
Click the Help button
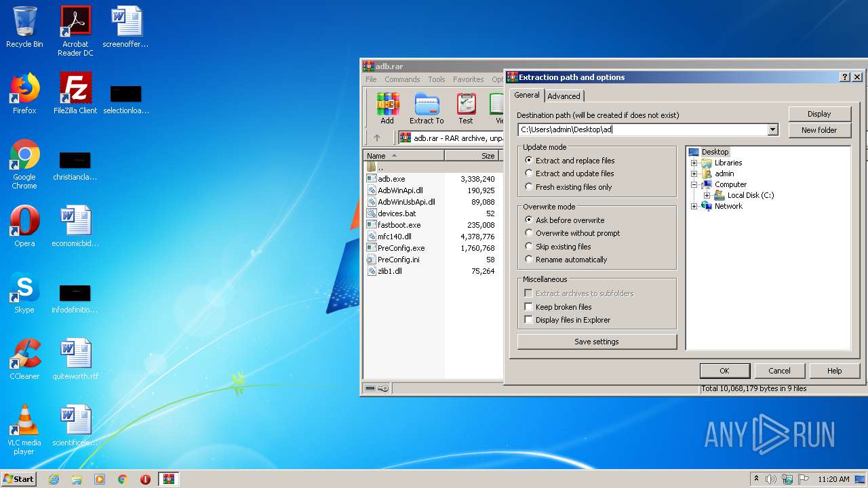click(834, 371)
